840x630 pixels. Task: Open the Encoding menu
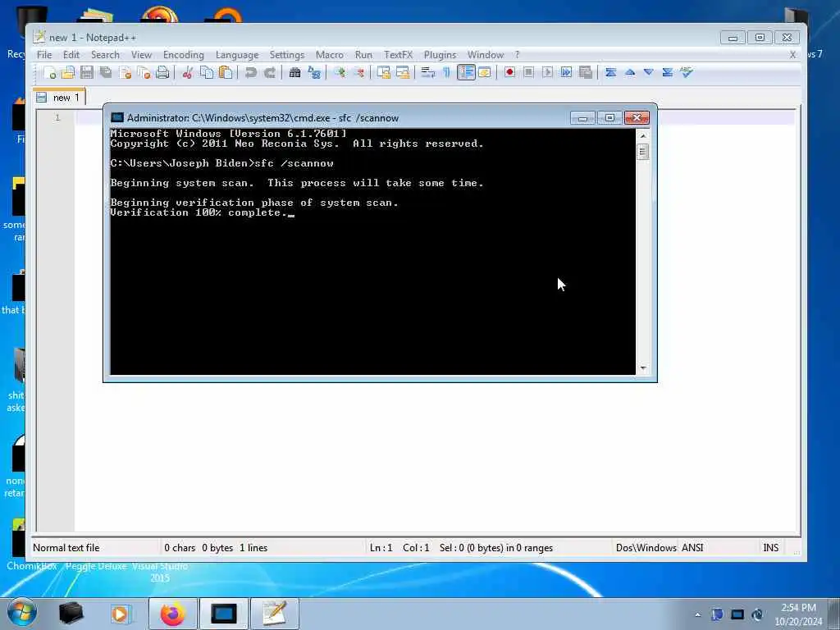pos(183,55)
